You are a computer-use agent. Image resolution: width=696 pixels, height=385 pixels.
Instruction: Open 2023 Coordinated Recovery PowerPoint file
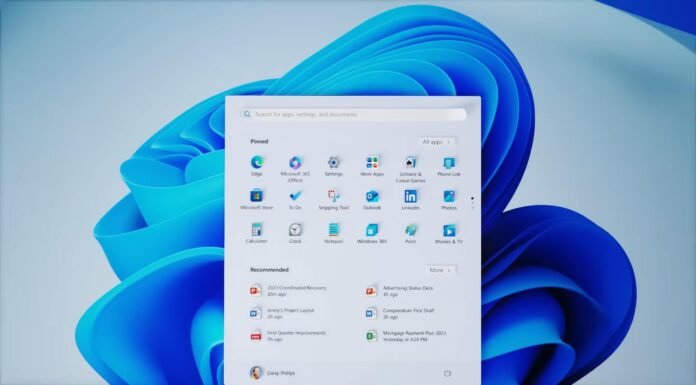point(289,291)
